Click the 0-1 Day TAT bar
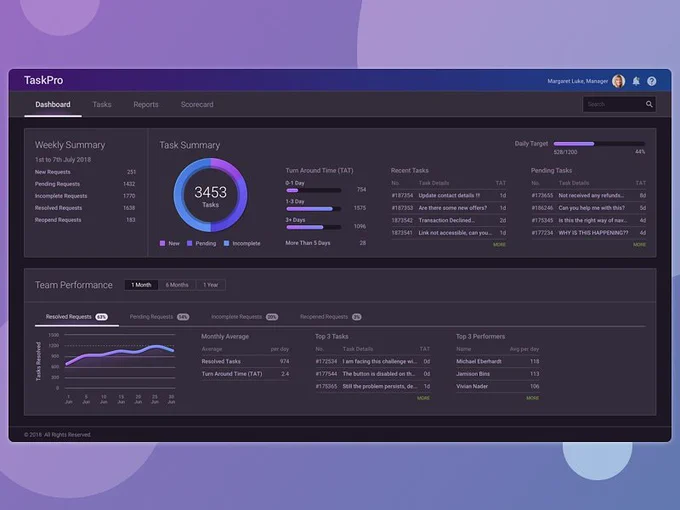680x510 pixels. point(314,190)
